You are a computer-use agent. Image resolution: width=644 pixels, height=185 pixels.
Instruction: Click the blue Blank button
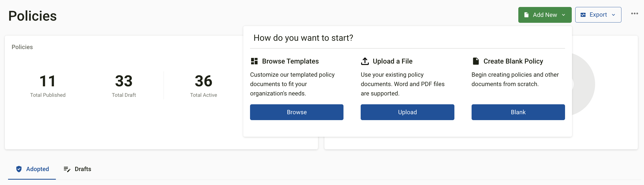[518, 112]
